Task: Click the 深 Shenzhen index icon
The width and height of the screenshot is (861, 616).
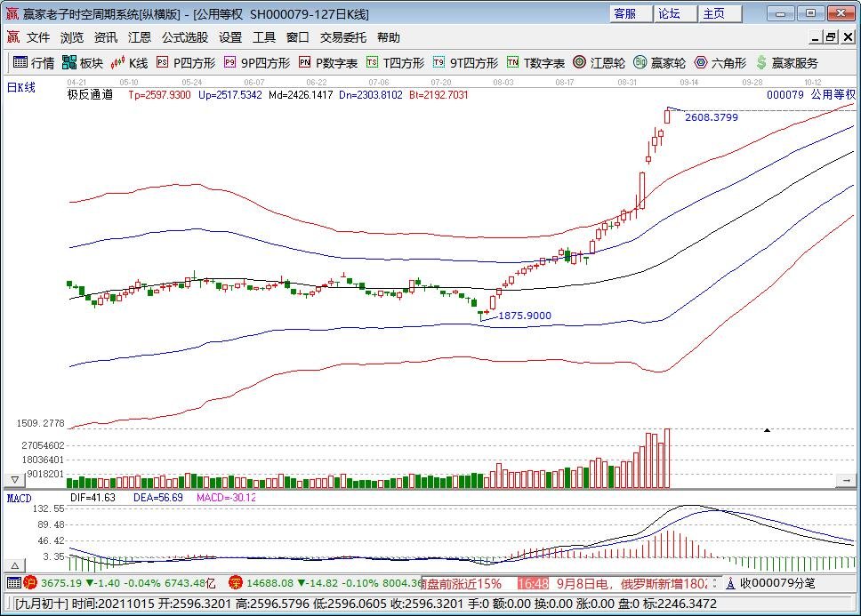Action: 236,583
